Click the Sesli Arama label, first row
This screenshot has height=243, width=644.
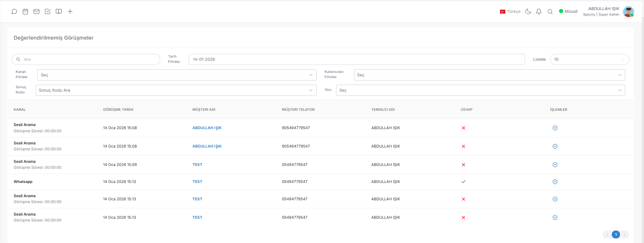pos(25,125)
